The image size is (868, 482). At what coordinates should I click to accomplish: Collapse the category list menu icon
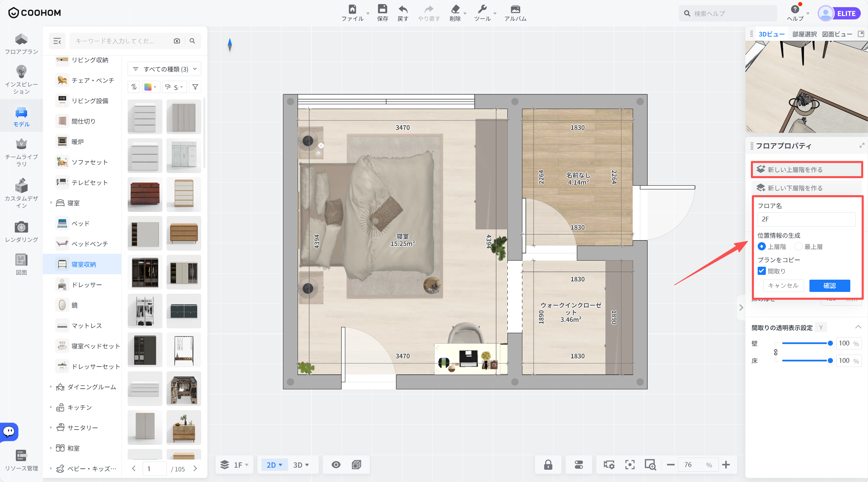point(57,41)
